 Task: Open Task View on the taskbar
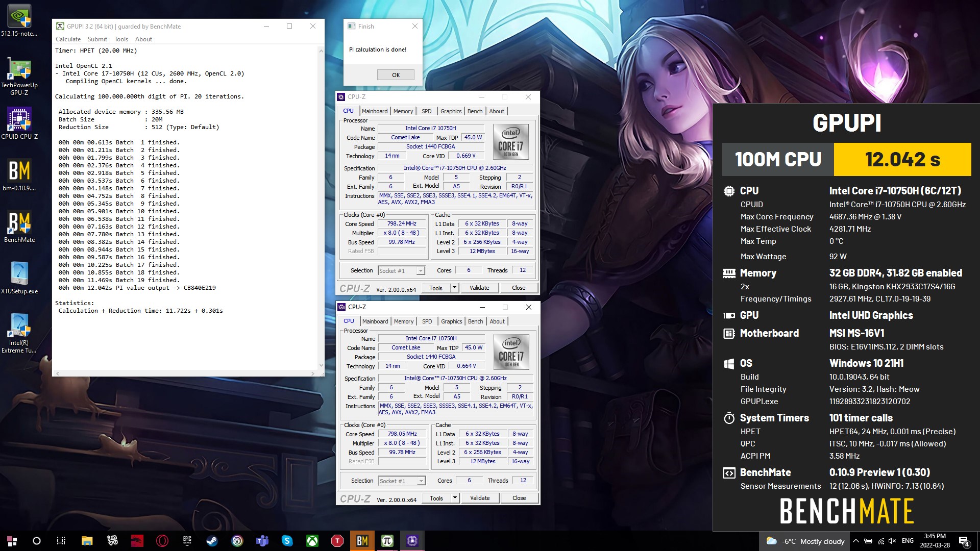point(61,541)
